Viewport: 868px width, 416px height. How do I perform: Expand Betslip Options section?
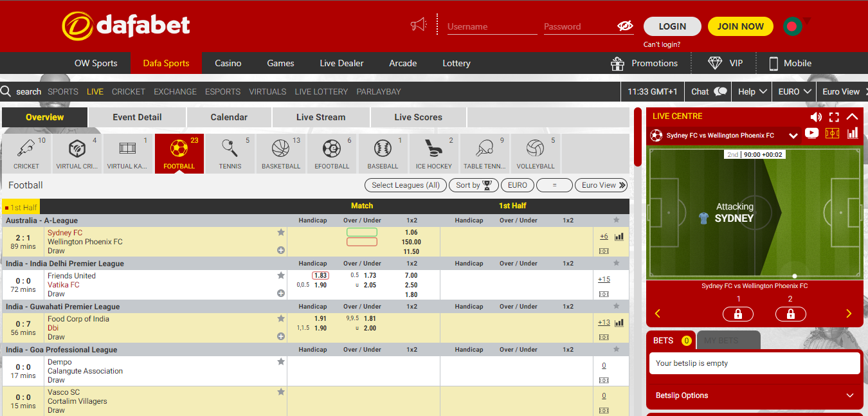click(754, 395)
